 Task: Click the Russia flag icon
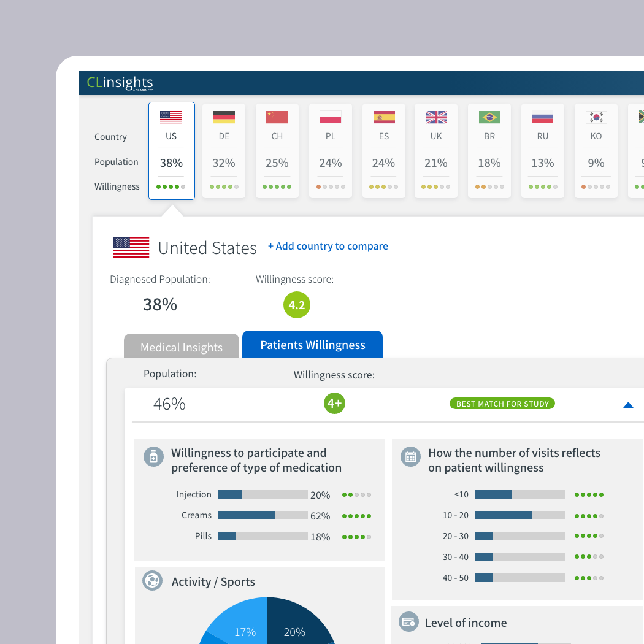(x=543, y=117)
